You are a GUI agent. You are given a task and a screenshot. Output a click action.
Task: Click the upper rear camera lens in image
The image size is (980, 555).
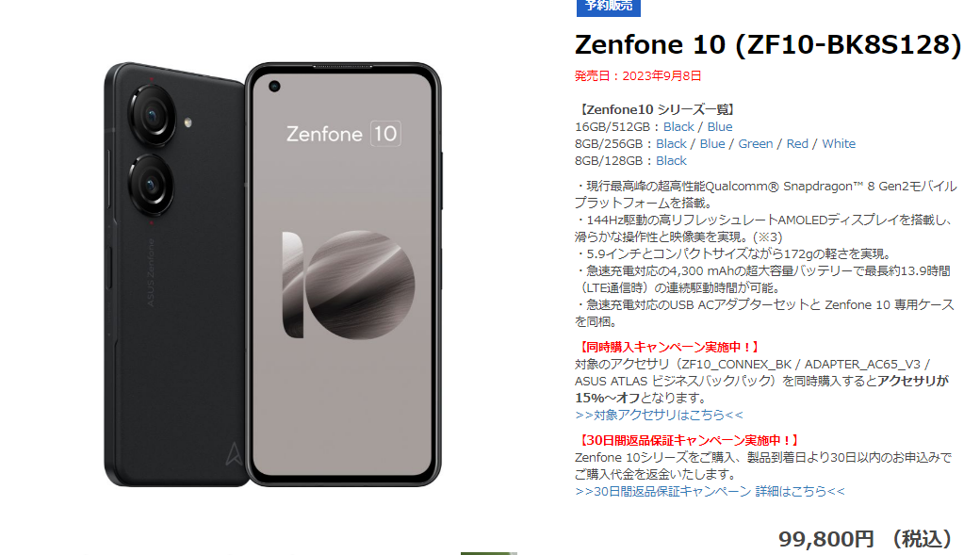coord(152,115)
